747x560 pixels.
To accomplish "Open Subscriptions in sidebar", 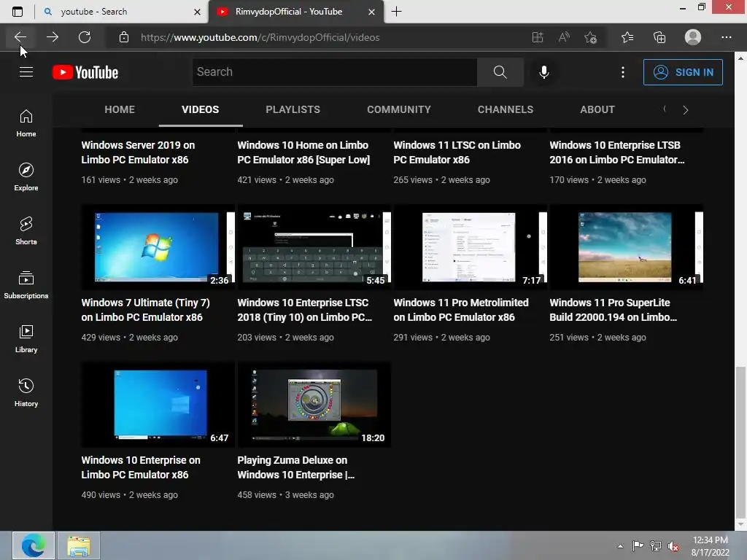I will coord(26,285).
